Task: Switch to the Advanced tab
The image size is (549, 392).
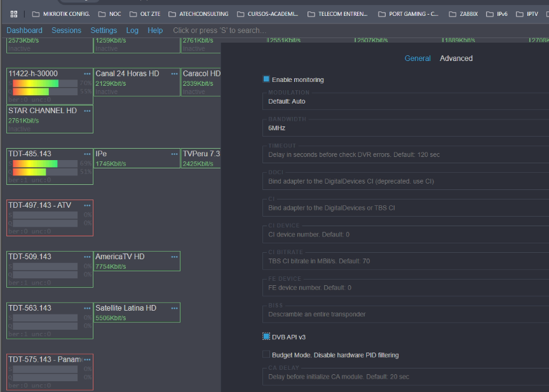Action: pos(456,58)
